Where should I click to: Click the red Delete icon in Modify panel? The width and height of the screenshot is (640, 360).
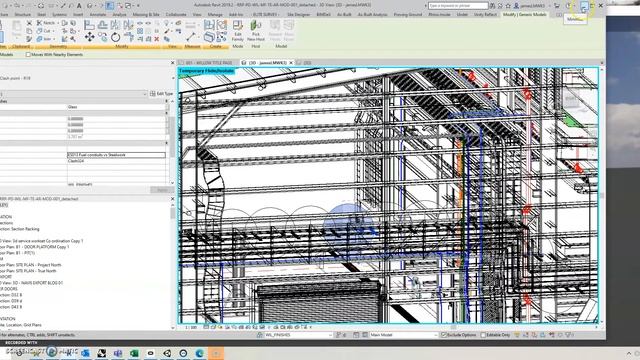[157, 39]
